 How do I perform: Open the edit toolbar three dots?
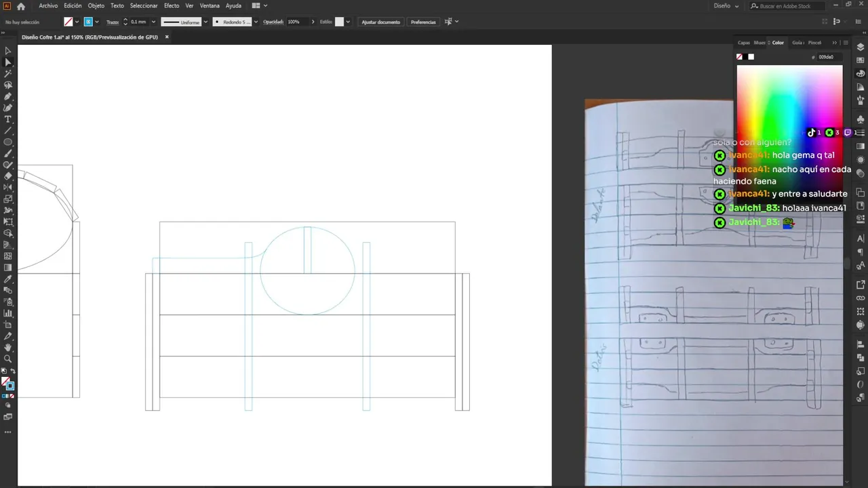click(8, 432)
